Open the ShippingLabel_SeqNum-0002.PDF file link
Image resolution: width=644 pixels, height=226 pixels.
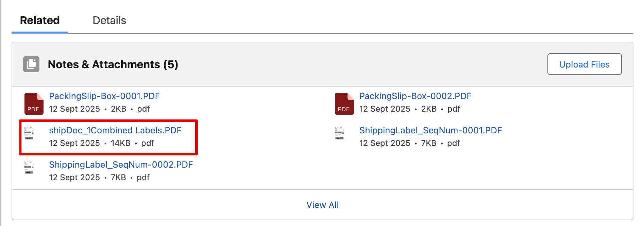point(121,165)
